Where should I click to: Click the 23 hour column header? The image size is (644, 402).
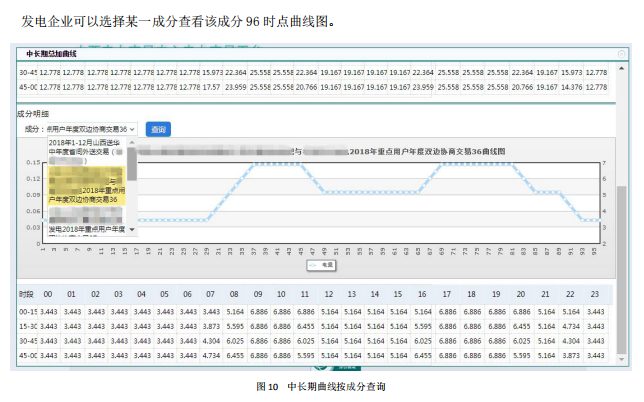pos(595,294)
